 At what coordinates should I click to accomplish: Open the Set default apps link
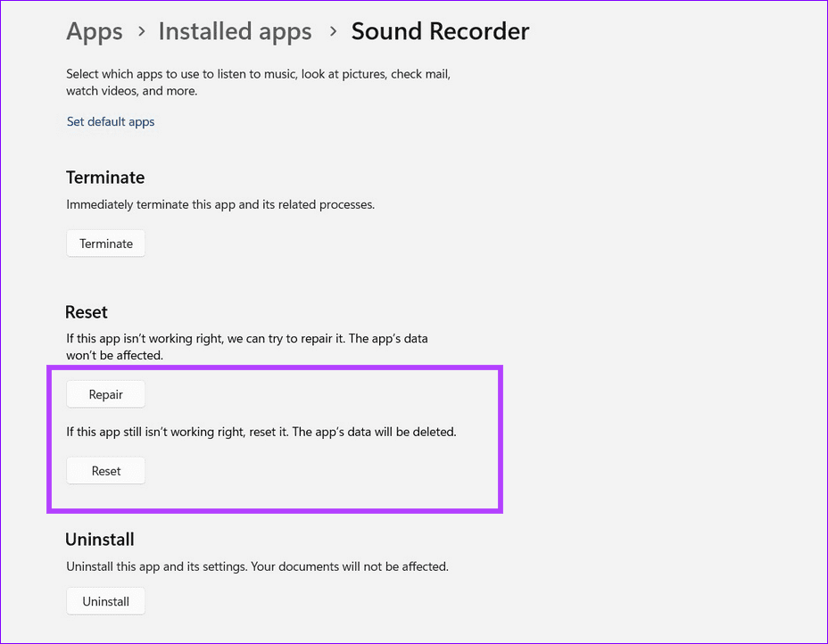[x=110, y=121]
